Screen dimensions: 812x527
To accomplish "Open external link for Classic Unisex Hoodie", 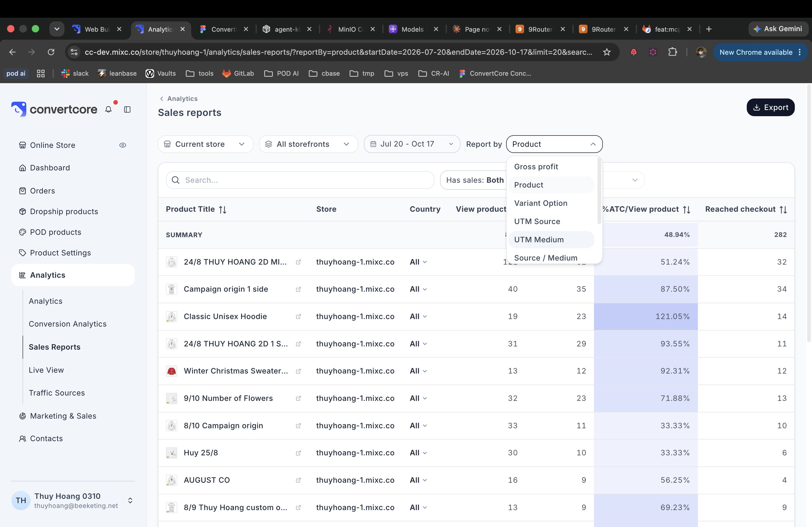I will [x=298, y=316].
